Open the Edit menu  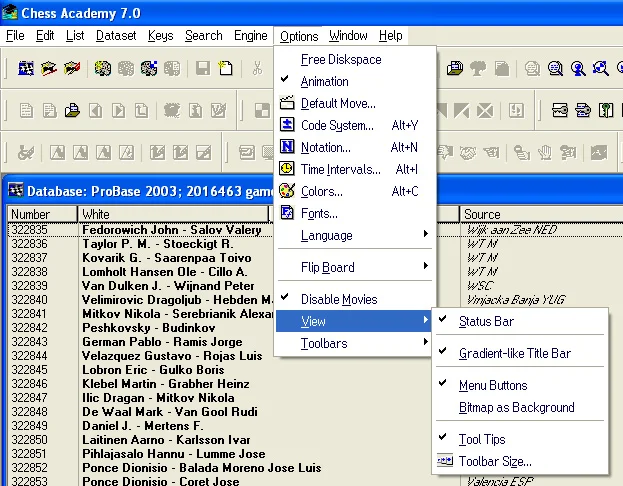tap(45, 36)
